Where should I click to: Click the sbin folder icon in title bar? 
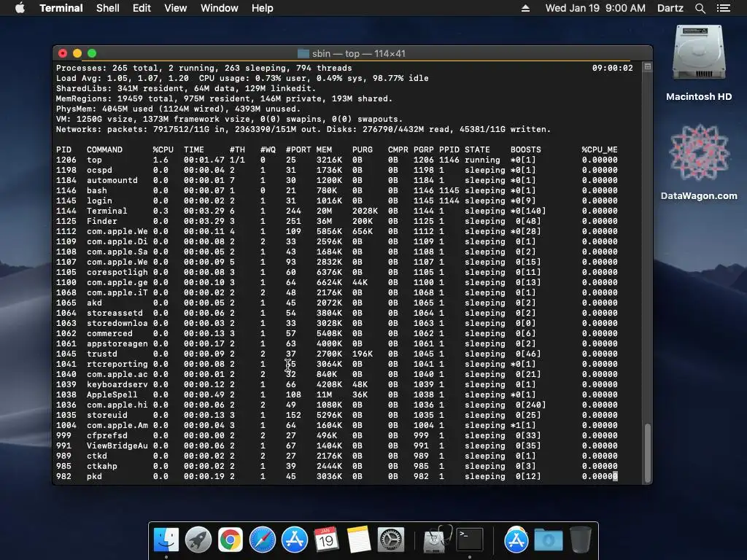[303, 53]
